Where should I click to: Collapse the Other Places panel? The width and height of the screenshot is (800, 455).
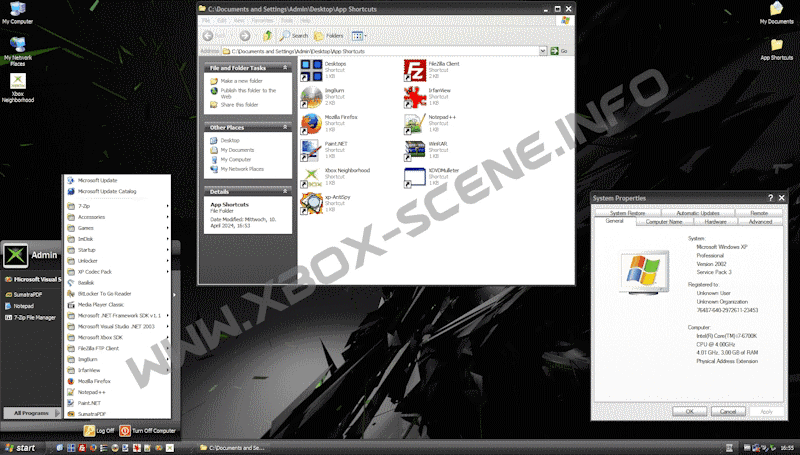click(285, 127)
